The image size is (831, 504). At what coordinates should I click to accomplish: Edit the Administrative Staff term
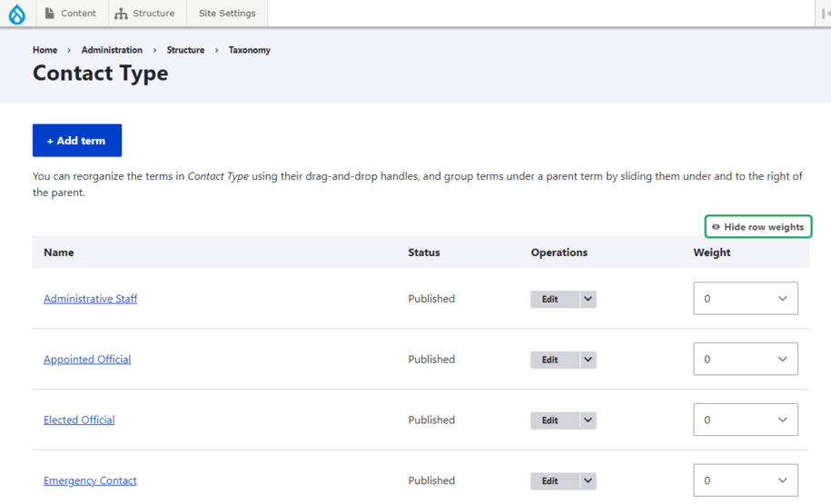click(550, 299)
